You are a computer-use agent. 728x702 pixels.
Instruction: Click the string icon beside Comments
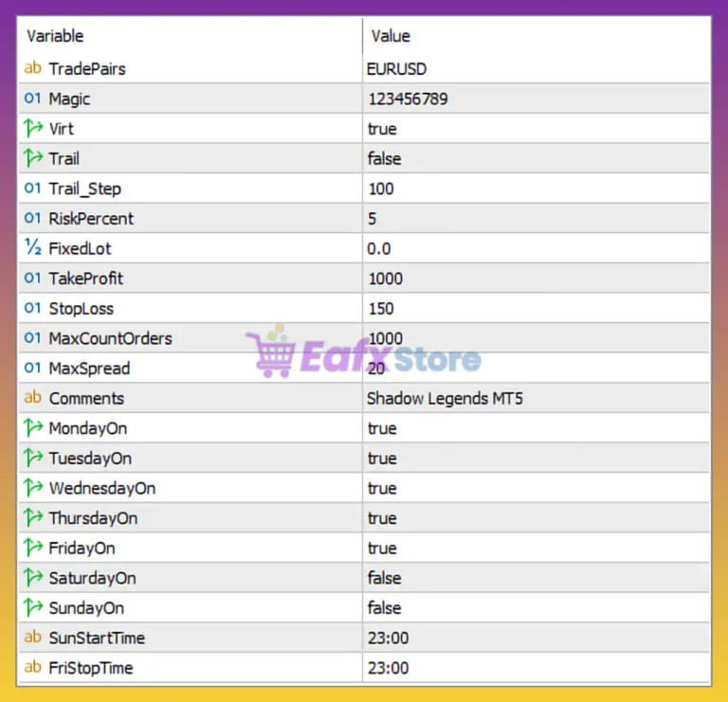click(32, 397)
